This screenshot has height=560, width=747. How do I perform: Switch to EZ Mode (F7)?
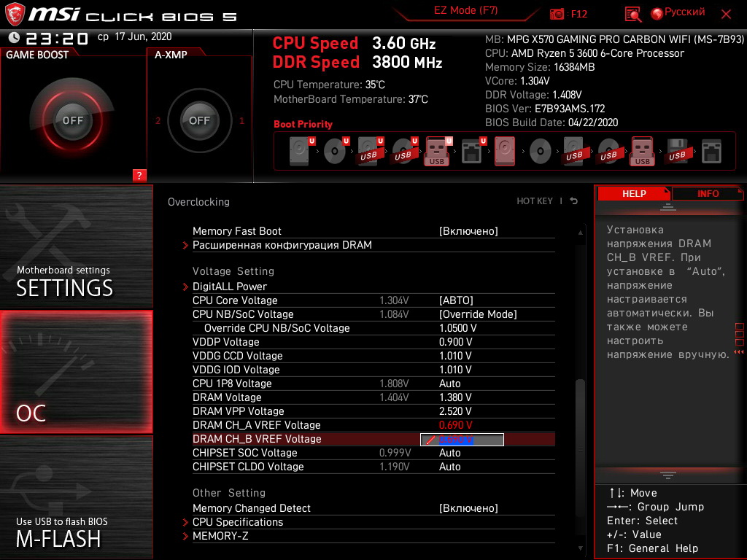465,11
